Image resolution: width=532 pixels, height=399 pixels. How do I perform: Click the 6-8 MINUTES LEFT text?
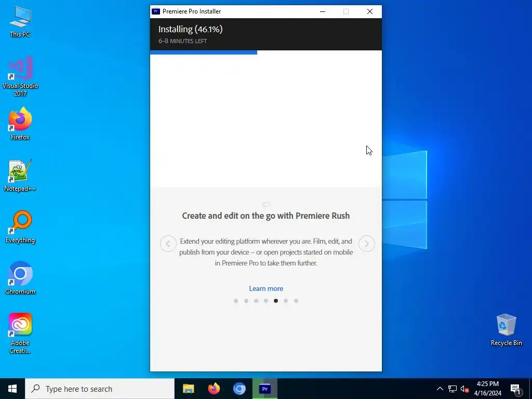pyautogui.click(x=182, y=41)
